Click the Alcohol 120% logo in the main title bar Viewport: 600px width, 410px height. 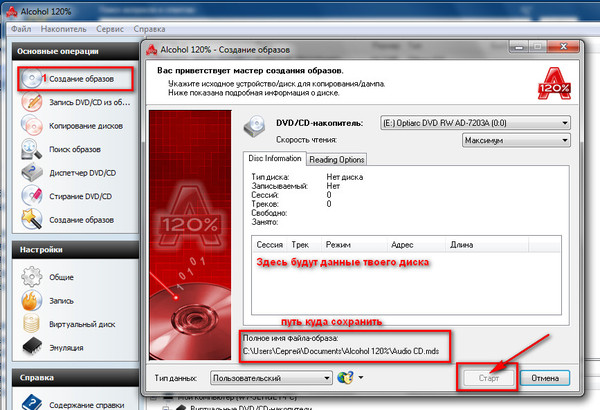tap(11, 11)
